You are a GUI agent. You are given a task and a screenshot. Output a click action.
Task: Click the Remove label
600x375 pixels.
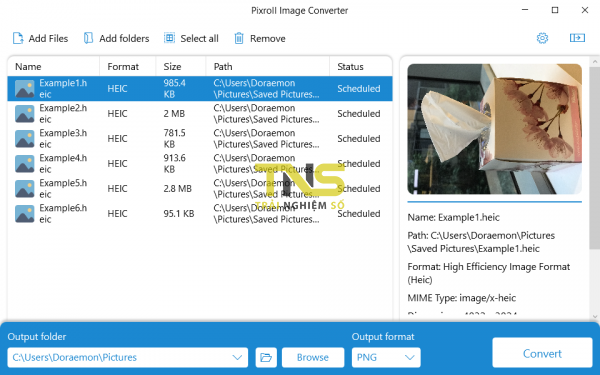(267, 38)
